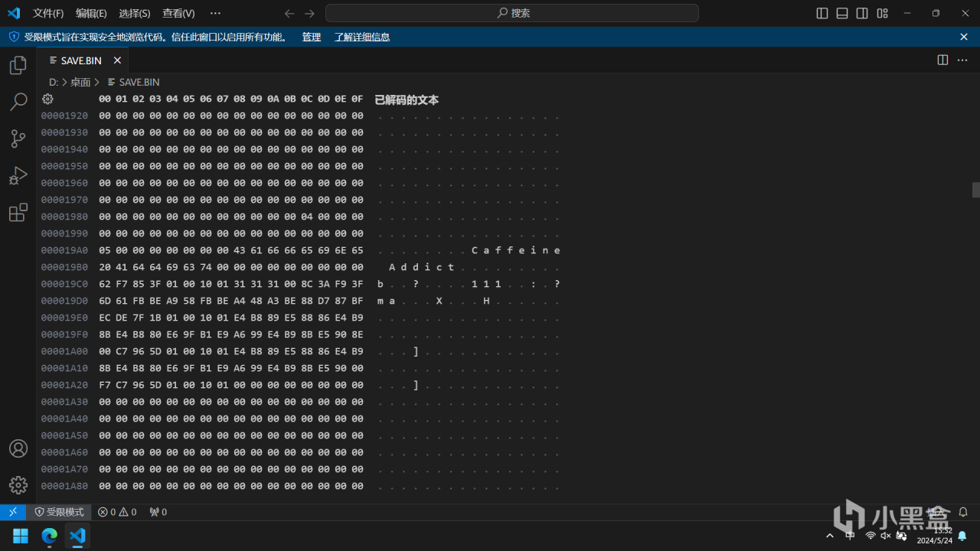This screenshot has height=551, width=980.
Task: Open the 查看(V) menu
Action: (178, 13)
